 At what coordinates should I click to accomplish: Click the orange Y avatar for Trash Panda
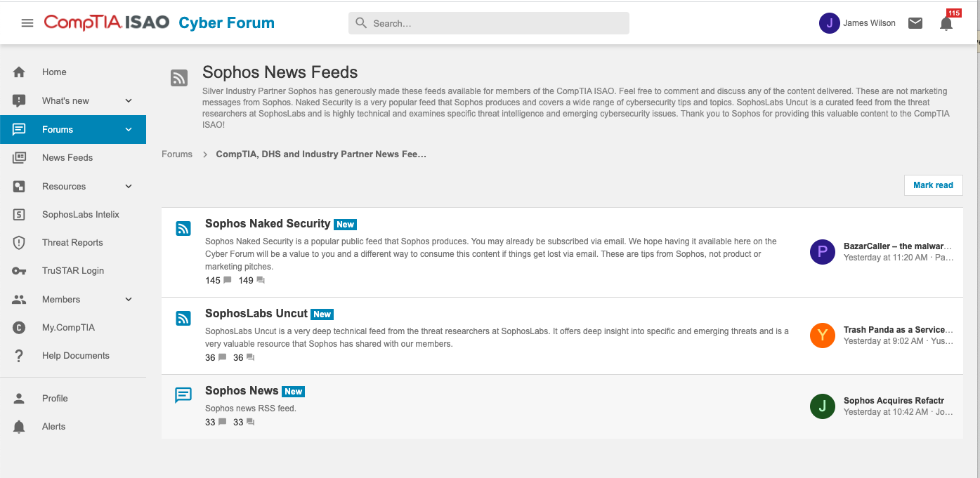[823, 336]
